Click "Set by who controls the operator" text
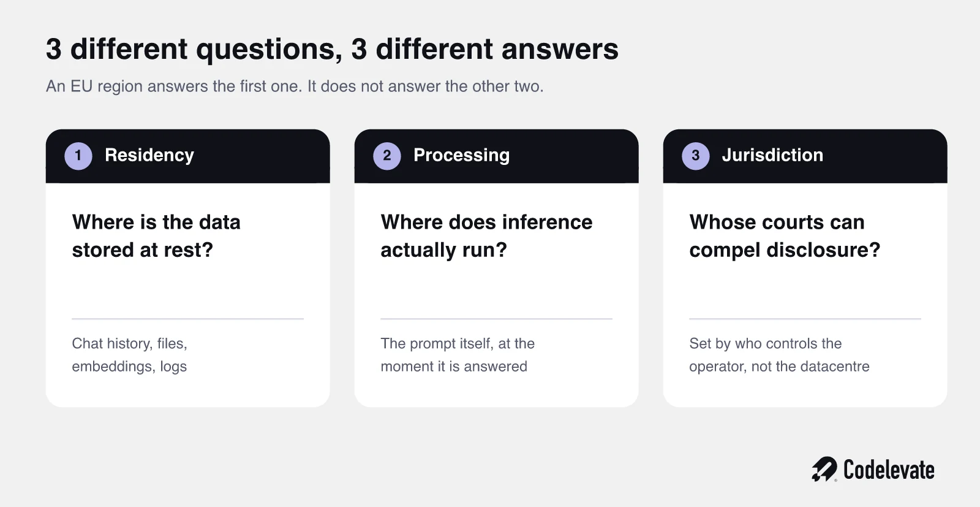Image resolution: width=980 pixels, height=507 pixels. click(x=779, y=355)
